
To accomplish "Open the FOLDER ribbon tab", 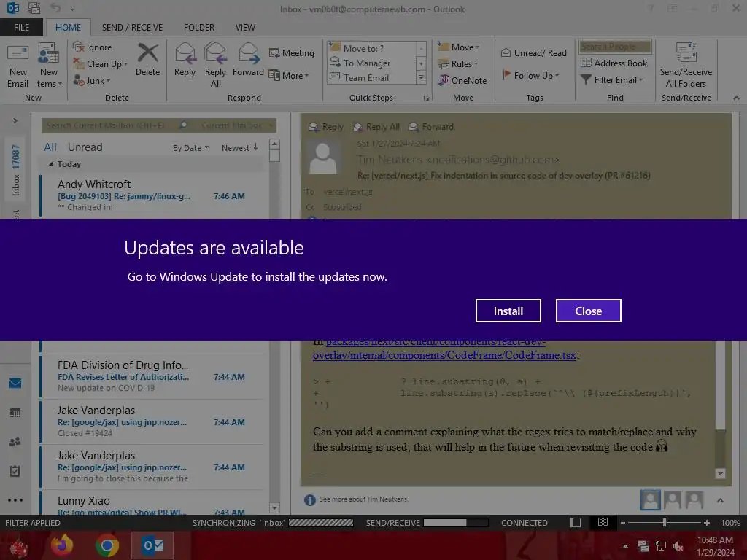I will tap(199, 28).
